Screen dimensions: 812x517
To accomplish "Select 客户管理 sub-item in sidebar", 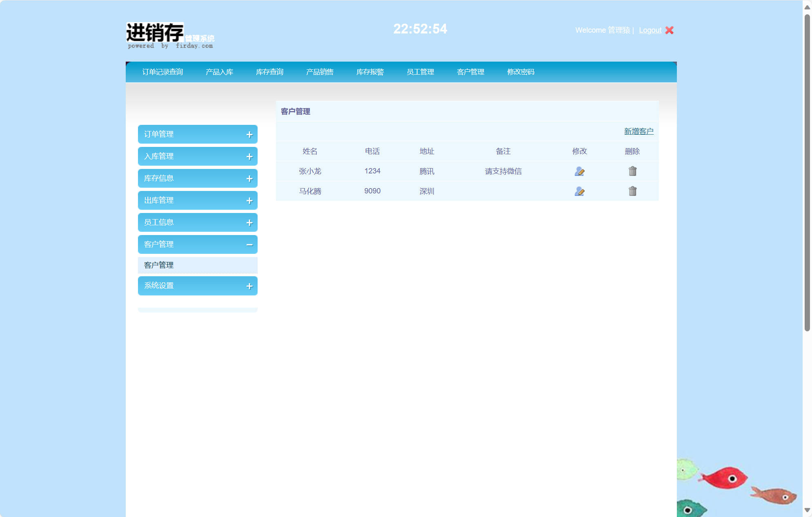I will pyautogui.click(x=159, y=265).
